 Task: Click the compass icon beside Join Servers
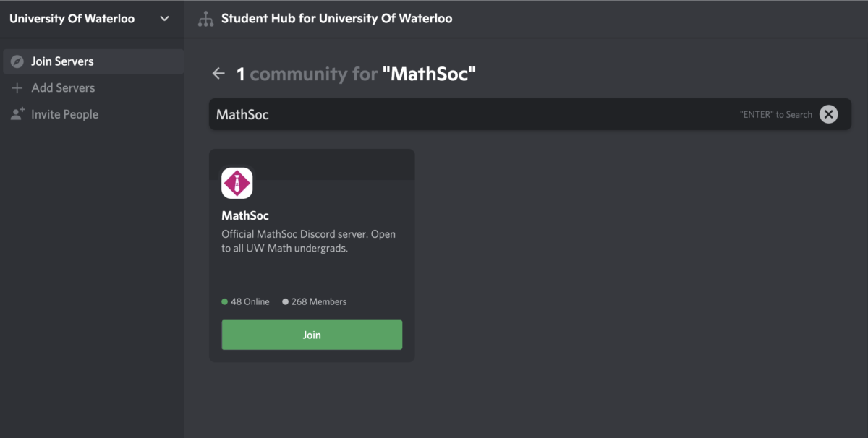pos(17,61)
